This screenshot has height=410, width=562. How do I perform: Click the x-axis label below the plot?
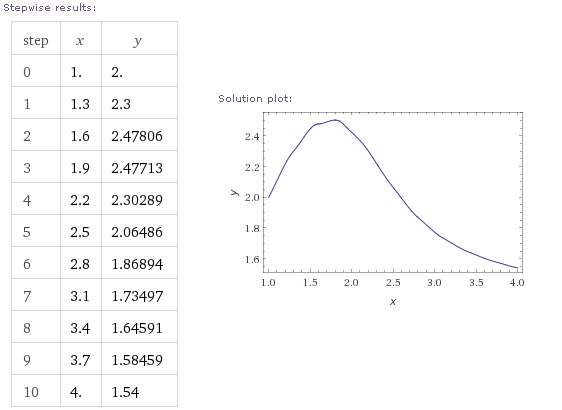393,302
